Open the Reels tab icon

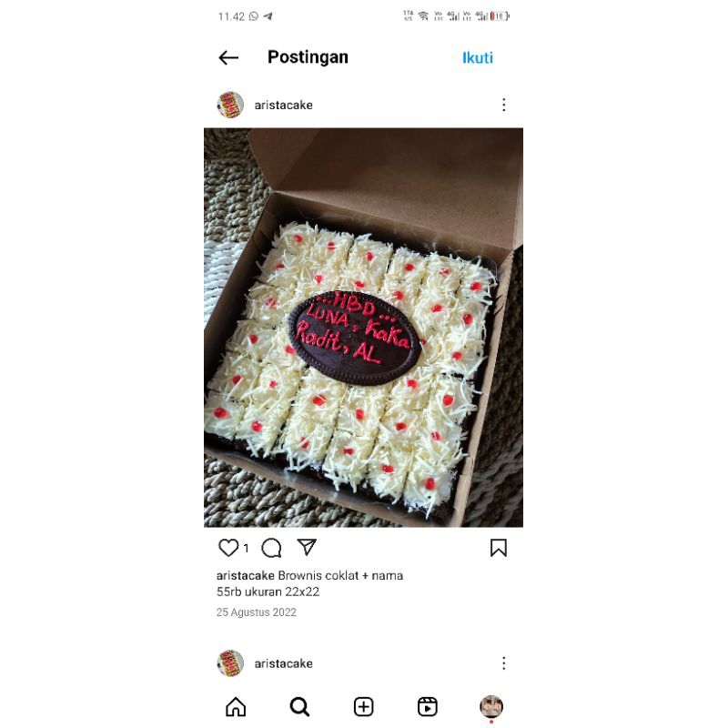[427, 707]
